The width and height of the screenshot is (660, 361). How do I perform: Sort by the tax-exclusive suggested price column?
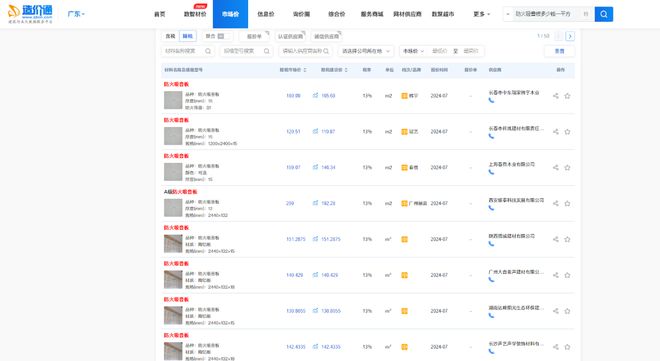[x=334, y=70]
